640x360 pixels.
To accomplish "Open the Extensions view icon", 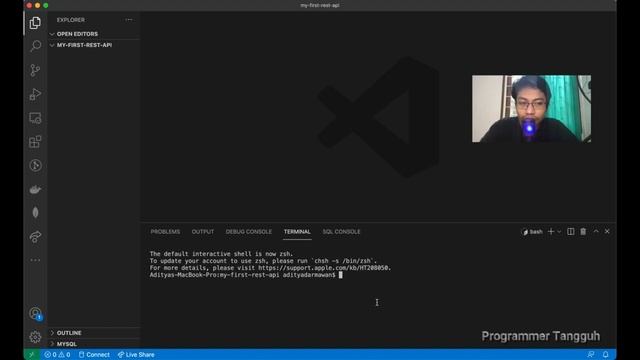I will 35,142.
